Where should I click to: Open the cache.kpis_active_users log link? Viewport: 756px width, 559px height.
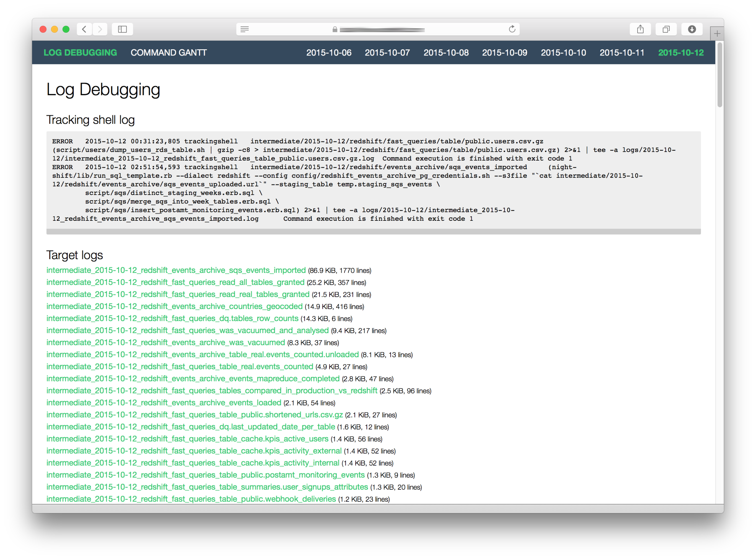tap(187, 439)
